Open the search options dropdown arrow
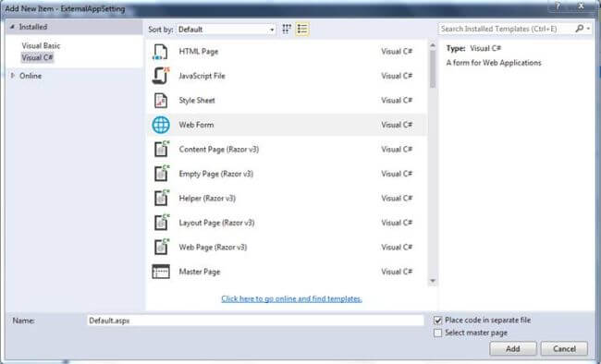 [588, 29]
